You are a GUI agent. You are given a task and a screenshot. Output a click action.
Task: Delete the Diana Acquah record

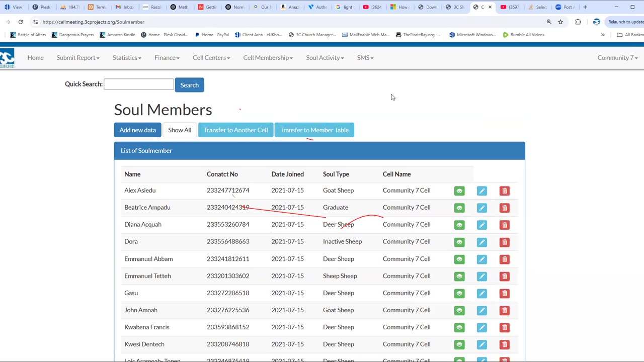[504, 225]
